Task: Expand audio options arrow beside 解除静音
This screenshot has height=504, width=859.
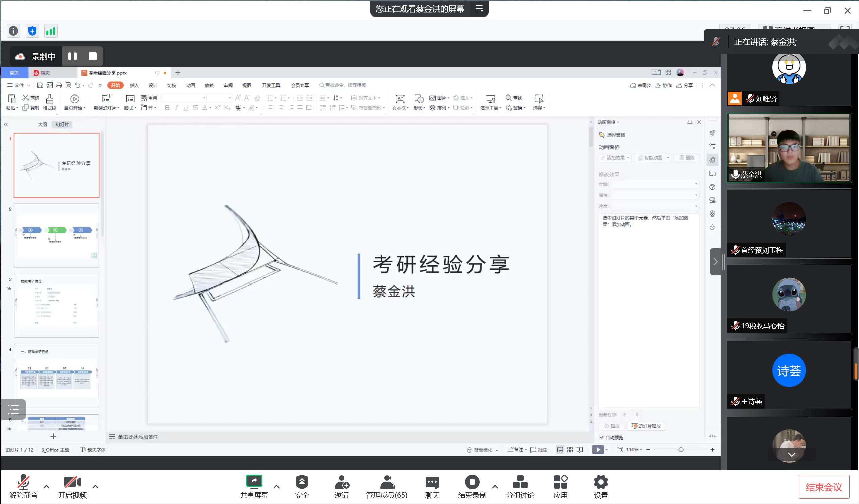Action: click(x=46, y=486)
